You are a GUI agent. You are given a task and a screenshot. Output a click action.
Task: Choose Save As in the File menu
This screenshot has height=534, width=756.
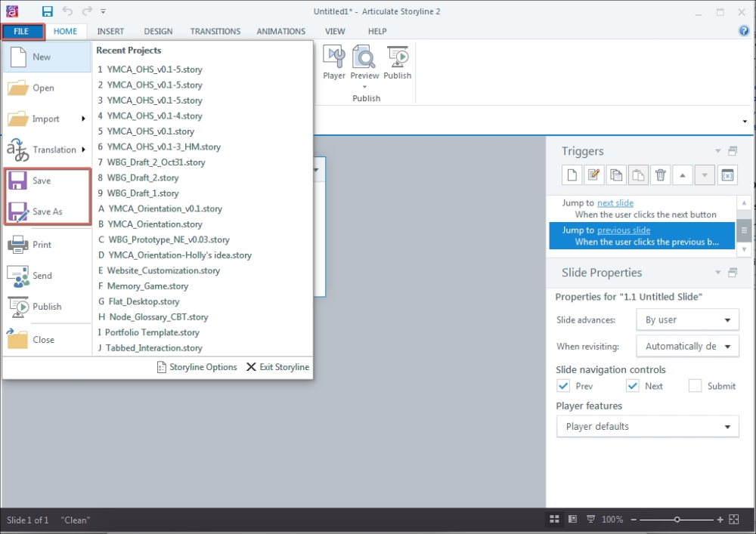coord(47,211)
